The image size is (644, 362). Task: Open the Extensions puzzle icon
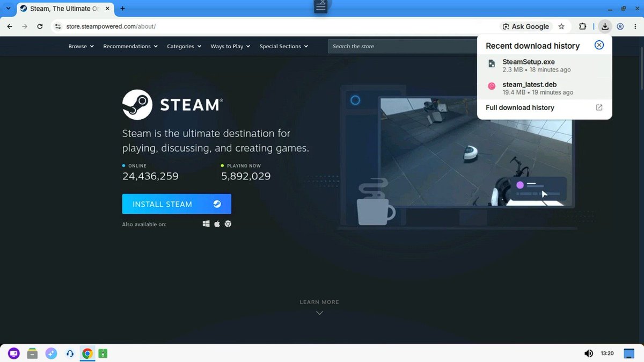click(582, 26)
